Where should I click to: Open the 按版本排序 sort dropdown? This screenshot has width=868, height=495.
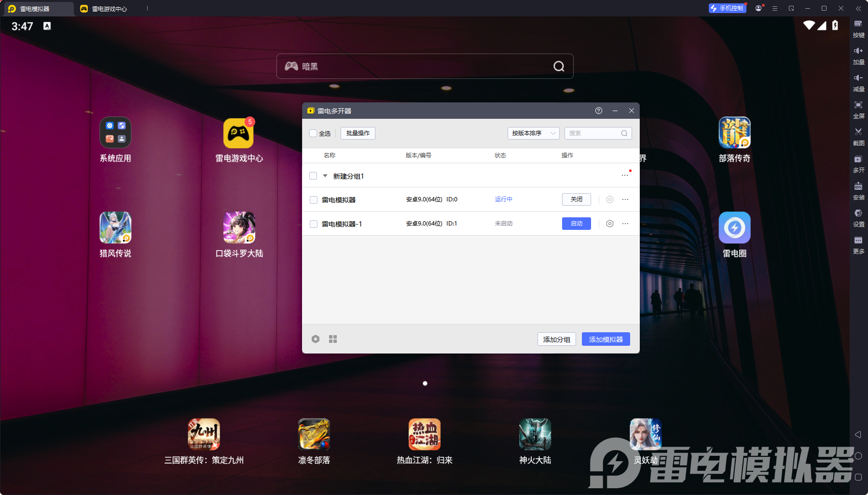pyautogui.click(x=534, y=133)
